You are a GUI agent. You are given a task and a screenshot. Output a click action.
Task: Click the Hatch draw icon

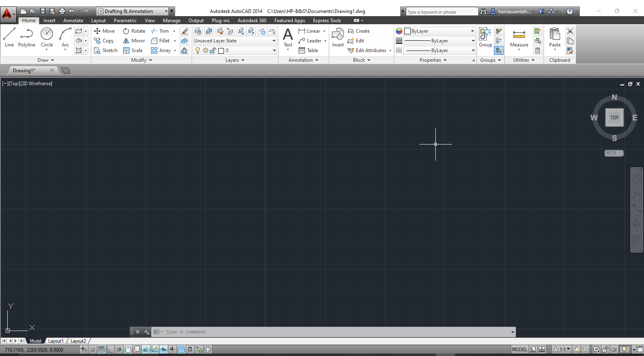[x=79, y=50]
